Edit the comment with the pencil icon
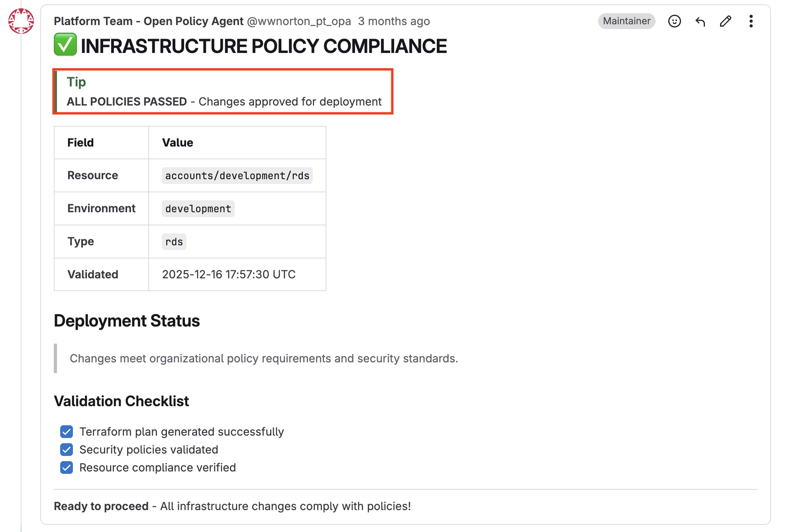 (726, 21)
